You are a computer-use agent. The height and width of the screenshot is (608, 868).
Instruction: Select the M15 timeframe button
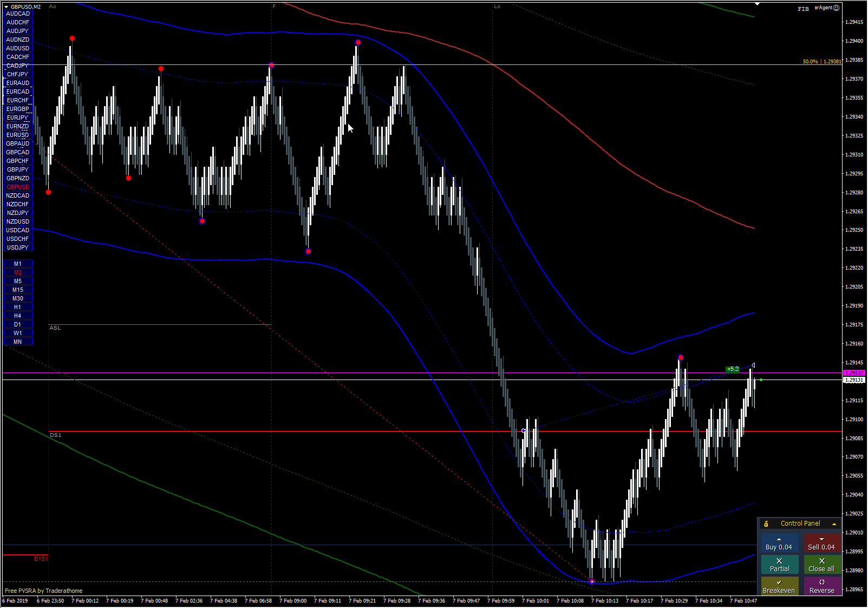pyautogui.click(x=18, y=290)
